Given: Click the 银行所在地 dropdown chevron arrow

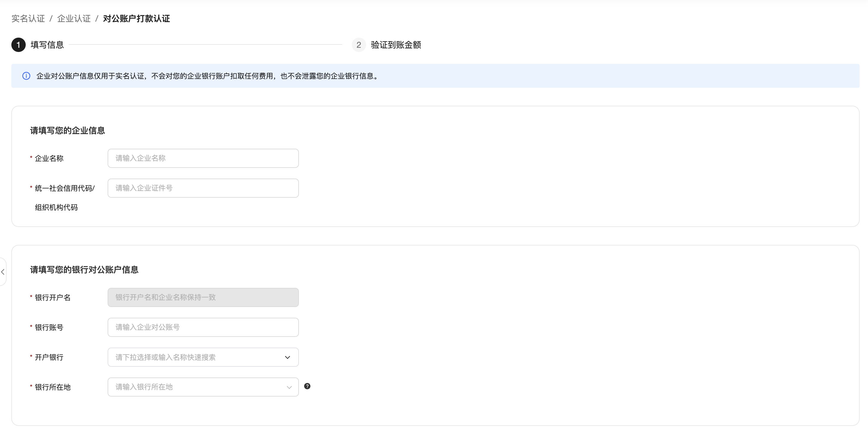Looking at the screenshot, I should click(289, 387).
